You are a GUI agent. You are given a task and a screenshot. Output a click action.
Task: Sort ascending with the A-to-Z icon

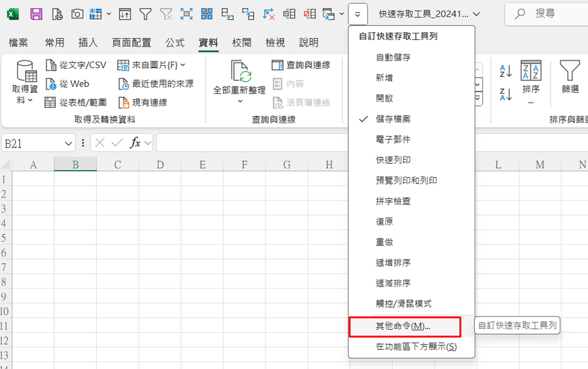(505, 72)
